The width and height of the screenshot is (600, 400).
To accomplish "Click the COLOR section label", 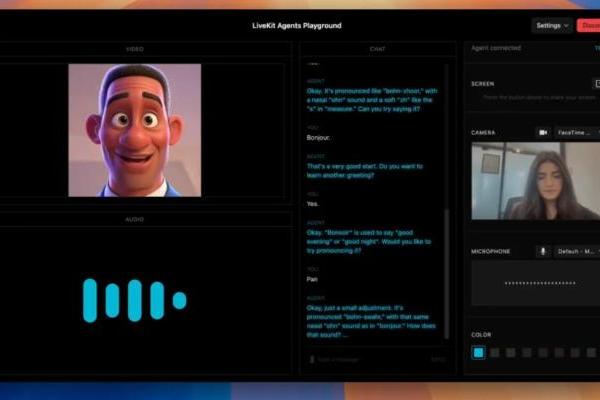I will (x=481, y=335).
